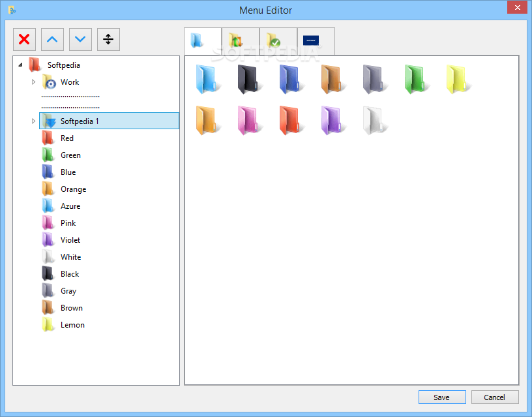
Task: Close the Menu Editor window
Action: click(x=518, y=7)
